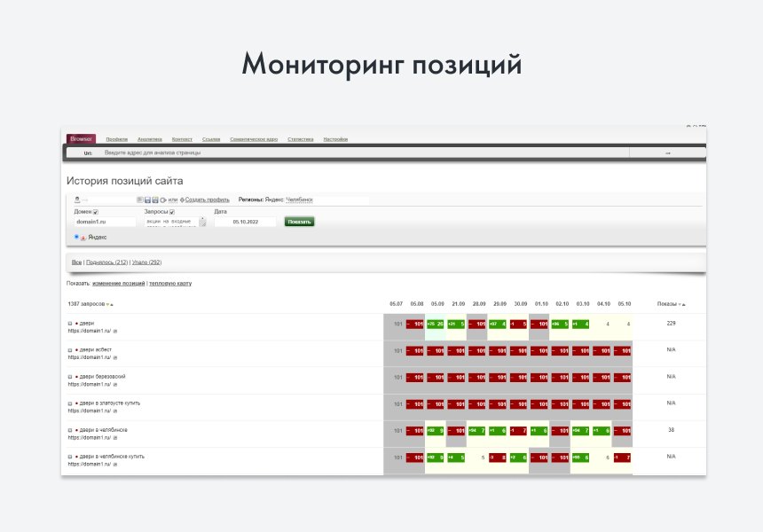Image resolution: width=763 pixels, height=532 pixels.
Task: Click the Челябинск region link
Action: (299, 199)
